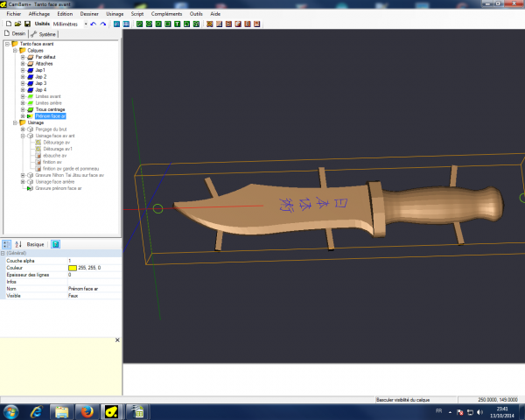The image size is (525, 420).
Task: Select the green P polyline draw tool
Action: pyautogui.click(x=140, y=24)
